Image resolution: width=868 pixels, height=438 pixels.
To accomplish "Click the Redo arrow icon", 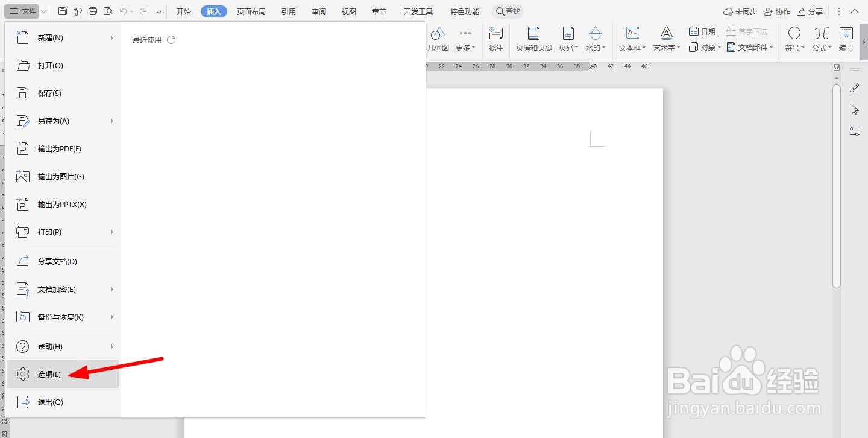I will 143,11.
